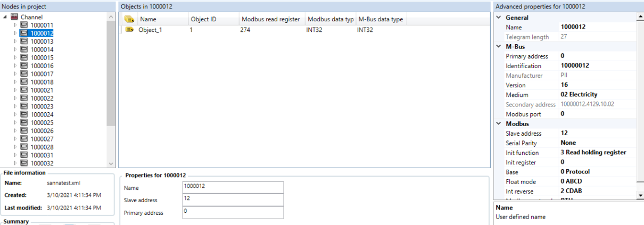Sort by Modbus read register column
The image size is (644, 225).
coord(271,19)
